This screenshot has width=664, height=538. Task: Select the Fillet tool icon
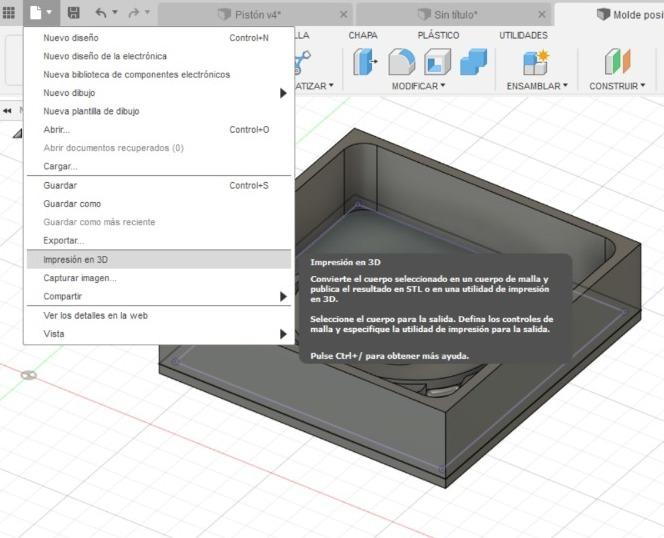401,62
